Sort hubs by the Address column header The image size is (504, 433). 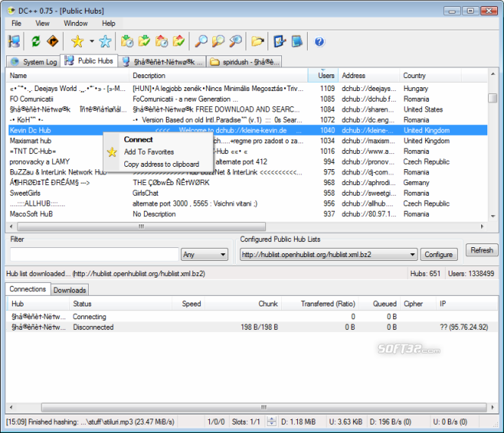tap(369, 76)
